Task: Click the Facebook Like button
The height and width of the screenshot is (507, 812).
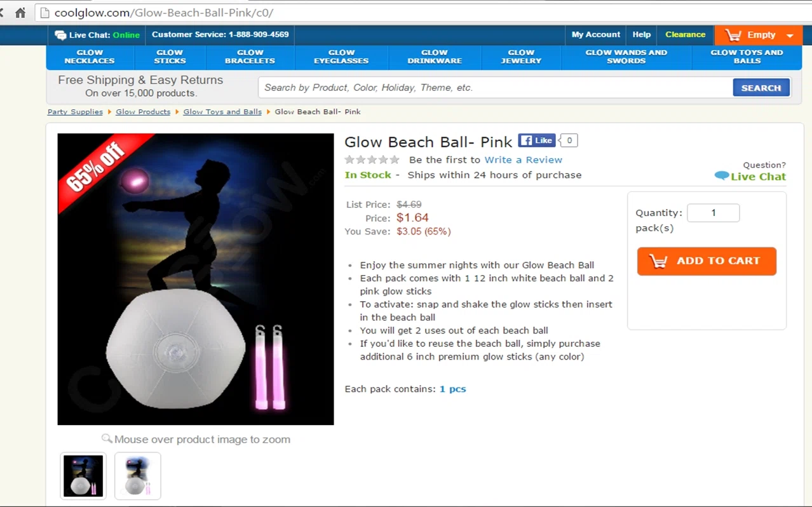Action: coord(536,140)
